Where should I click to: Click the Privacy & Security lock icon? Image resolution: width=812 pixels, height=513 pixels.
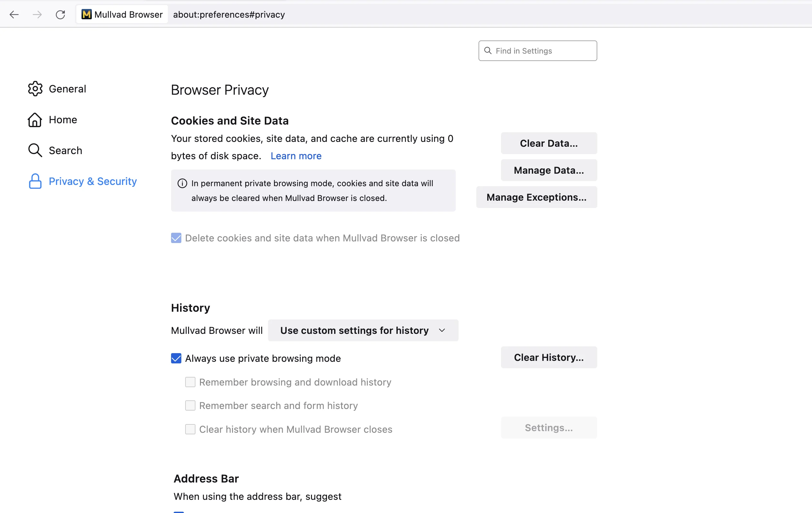[35, 181]
